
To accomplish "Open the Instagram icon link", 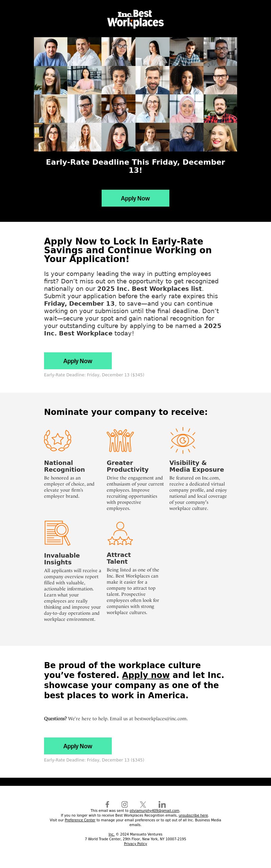I will coord(125,804).
